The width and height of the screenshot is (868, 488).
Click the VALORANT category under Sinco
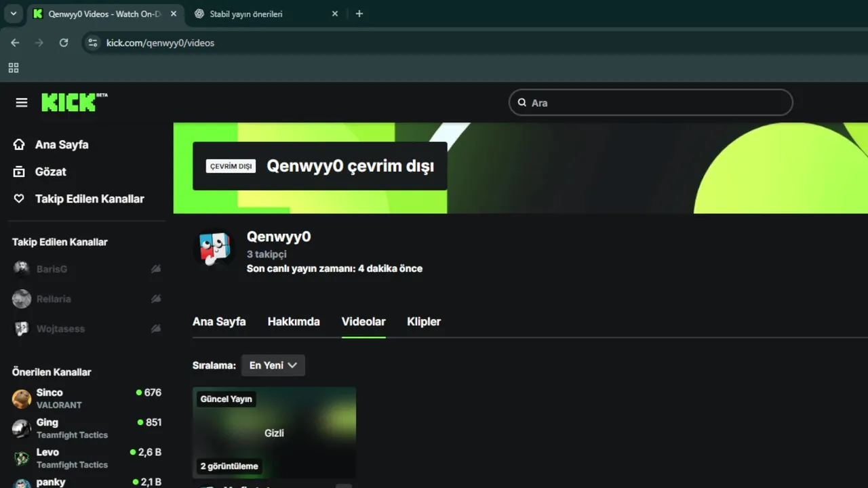(59, 405)
